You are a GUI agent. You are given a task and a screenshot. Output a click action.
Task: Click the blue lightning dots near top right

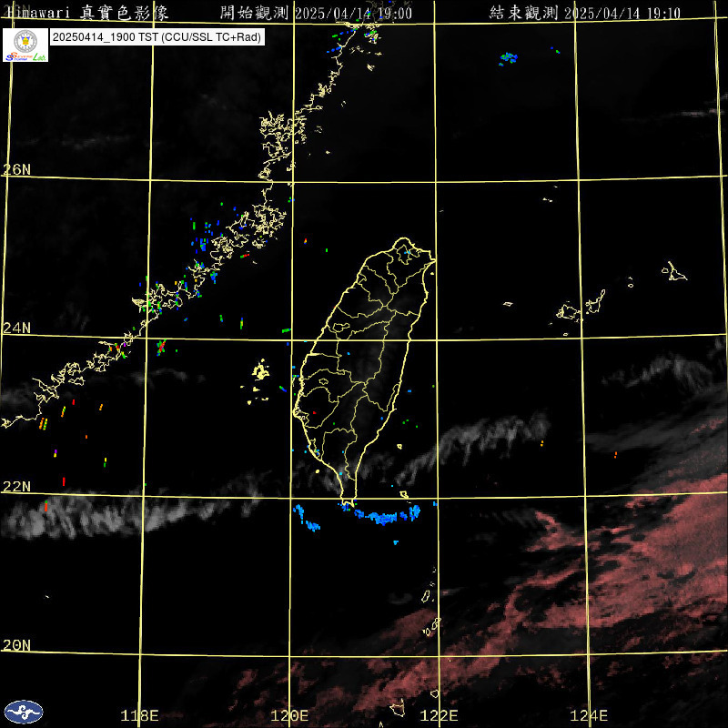tap(508, 58)
